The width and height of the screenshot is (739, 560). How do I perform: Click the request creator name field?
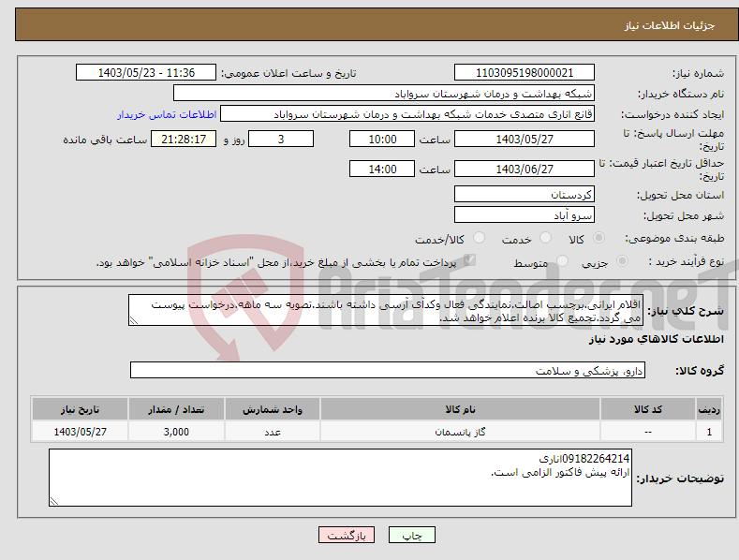(407, 114)
